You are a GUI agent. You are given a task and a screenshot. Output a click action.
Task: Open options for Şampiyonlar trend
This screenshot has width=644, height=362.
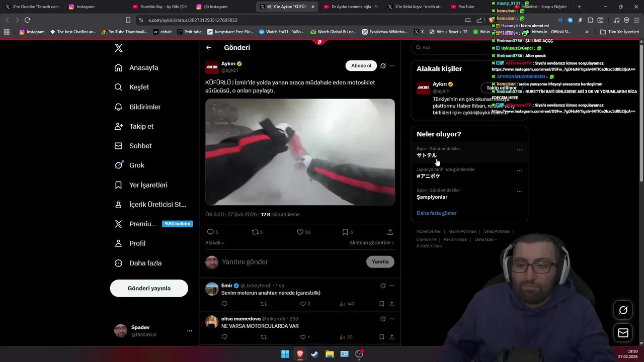[519, 191]
